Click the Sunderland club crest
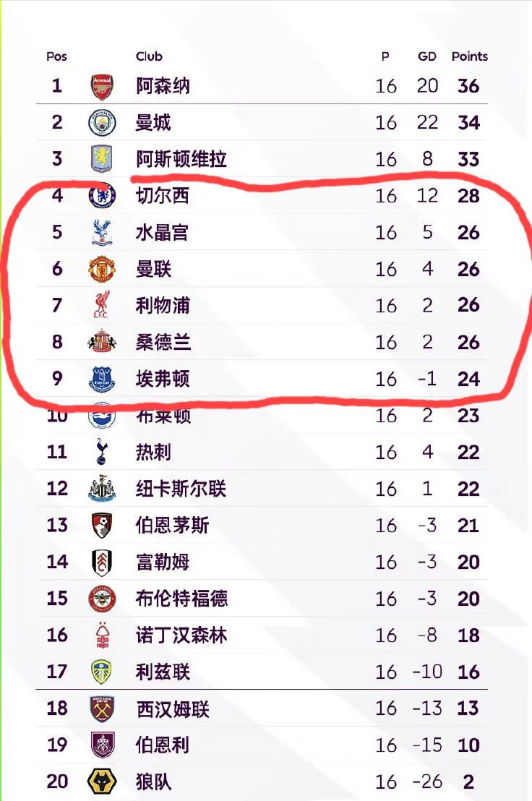Viewport: 532px width, 801px height. coord(102,342)
